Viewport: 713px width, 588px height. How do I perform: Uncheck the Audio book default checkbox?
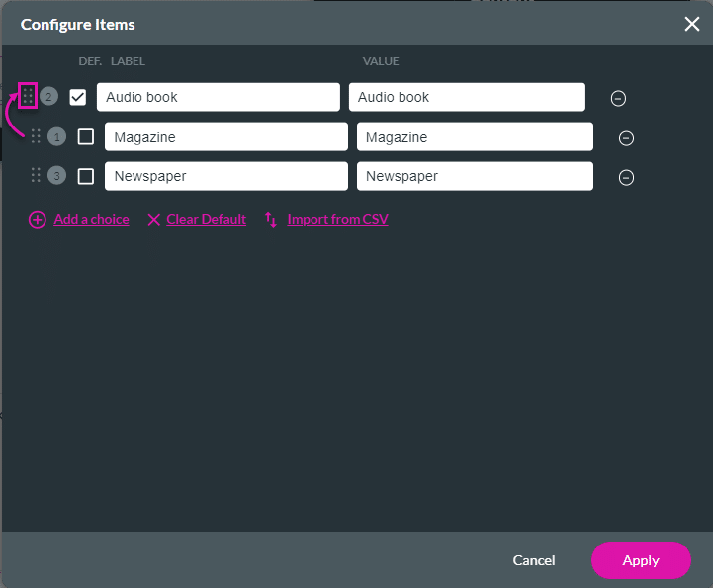click(x=78, y=97)
